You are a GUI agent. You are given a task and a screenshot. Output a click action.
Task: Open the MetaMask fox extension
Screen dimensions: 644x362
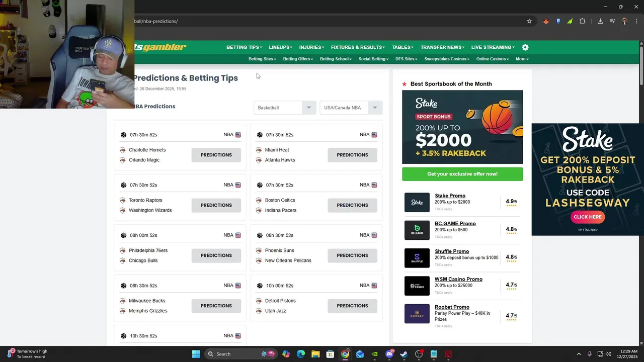click(x=546, y=21)
